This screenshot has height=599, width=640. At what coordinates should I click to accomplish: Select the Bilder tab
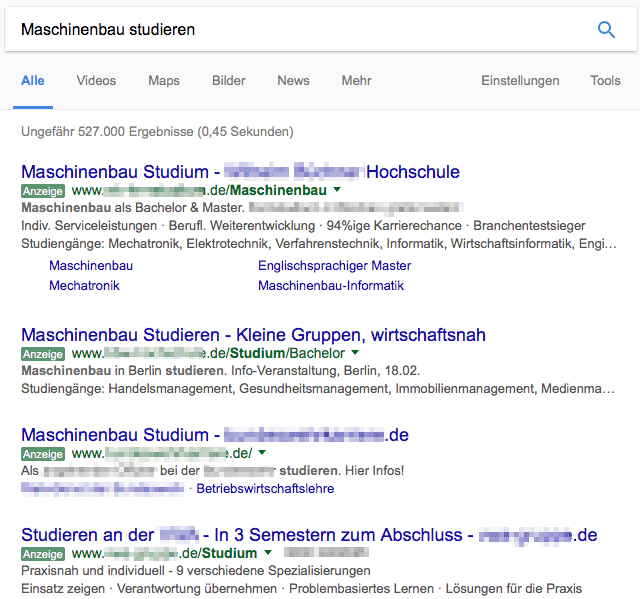[228, 81]
